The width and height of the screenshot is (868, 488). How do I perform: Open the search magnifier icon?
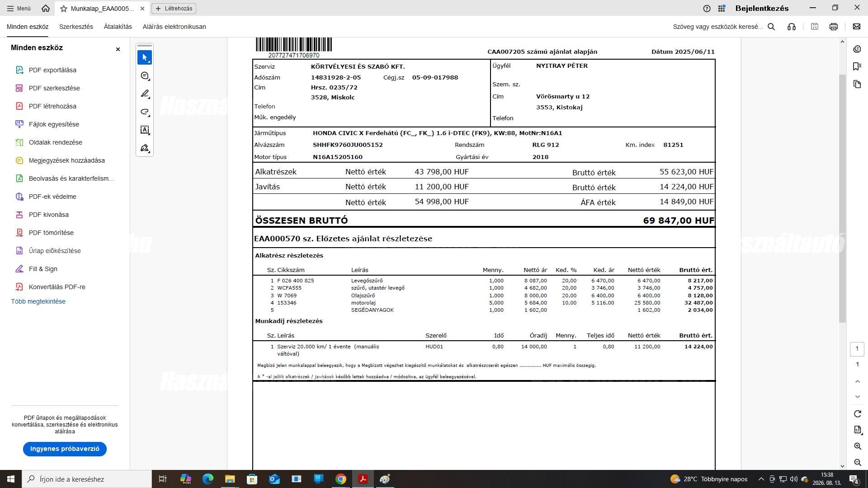pyautogui.click(x=772, y=27)
